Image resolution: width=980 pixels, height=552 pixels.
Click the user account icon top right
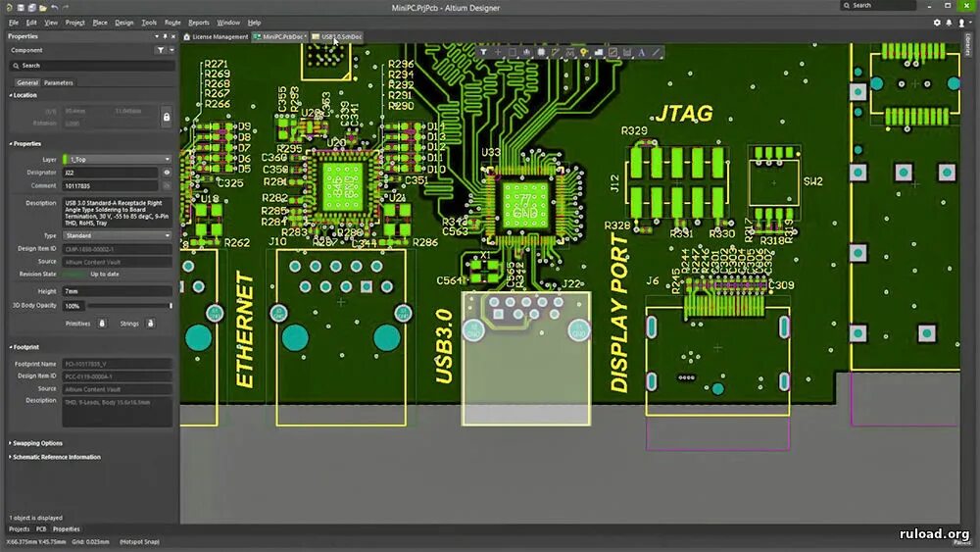point(961,23)
